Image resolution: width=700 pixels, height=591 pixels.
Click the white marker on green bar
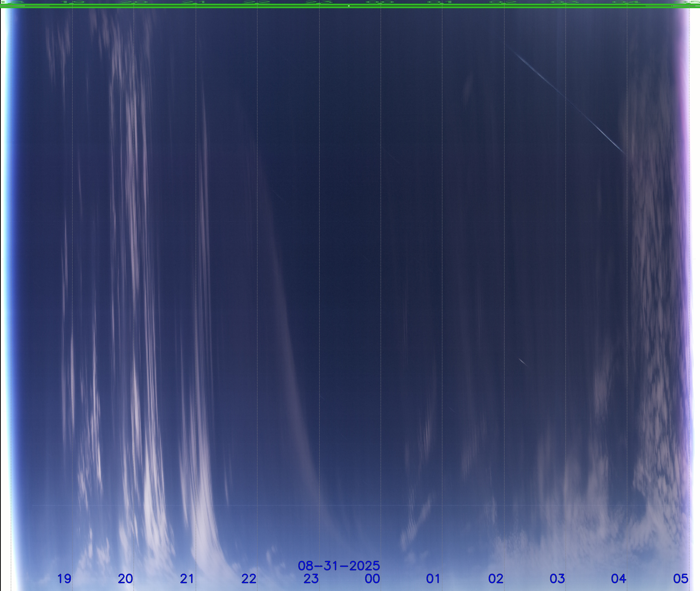(349, 6)
